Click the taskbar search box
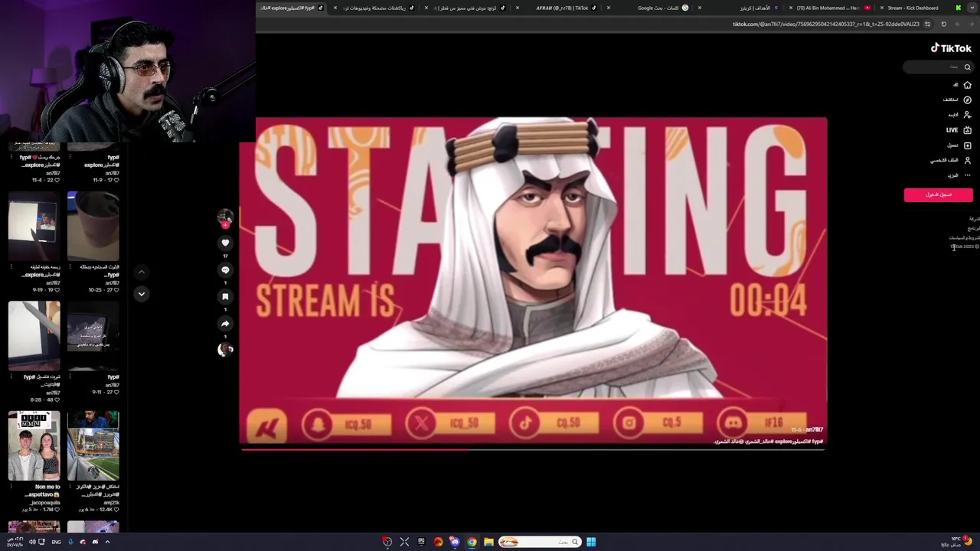Image resolution: width=980 pixels, height=551 pixels. click(x=540, y=542)
